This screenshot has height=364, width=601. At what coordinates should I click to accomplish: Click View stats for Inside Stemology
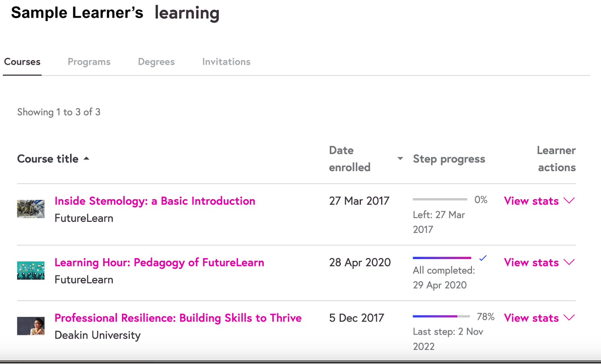pyautogui.click(x=530, y=201)
